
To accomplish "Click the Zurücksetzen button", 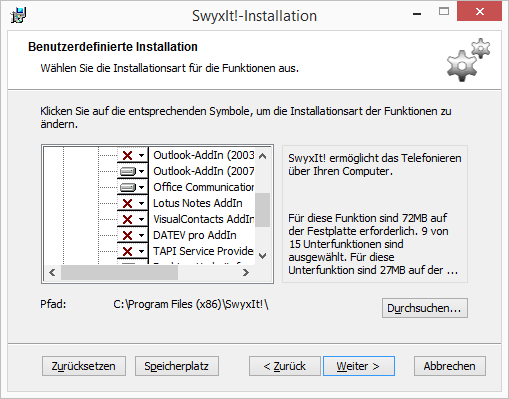I will click(x=84, y=366).
